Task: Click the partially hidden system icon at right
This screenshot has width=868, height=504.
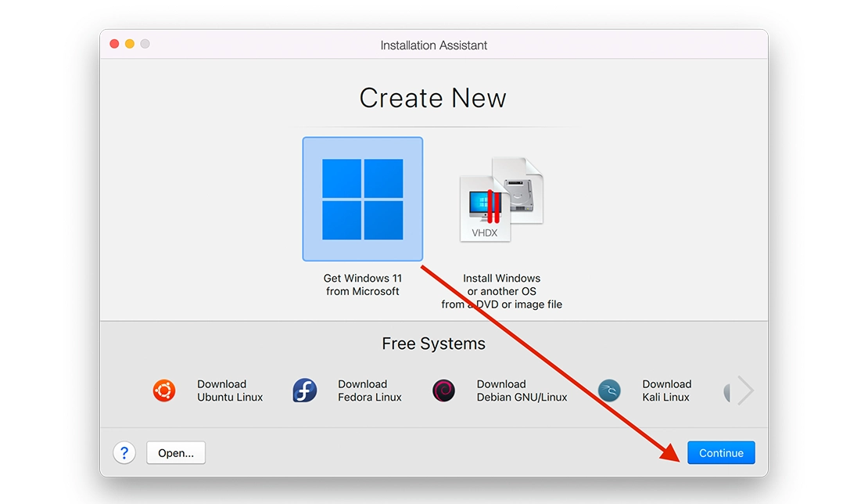Action: tap(727, 391)
